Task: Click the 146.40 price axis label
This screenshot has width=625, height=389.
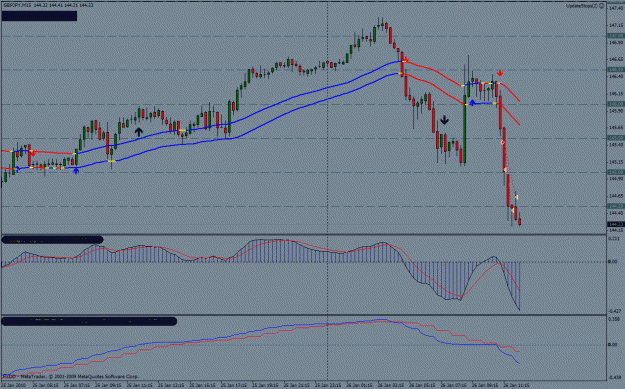Action: pos(616,76)
